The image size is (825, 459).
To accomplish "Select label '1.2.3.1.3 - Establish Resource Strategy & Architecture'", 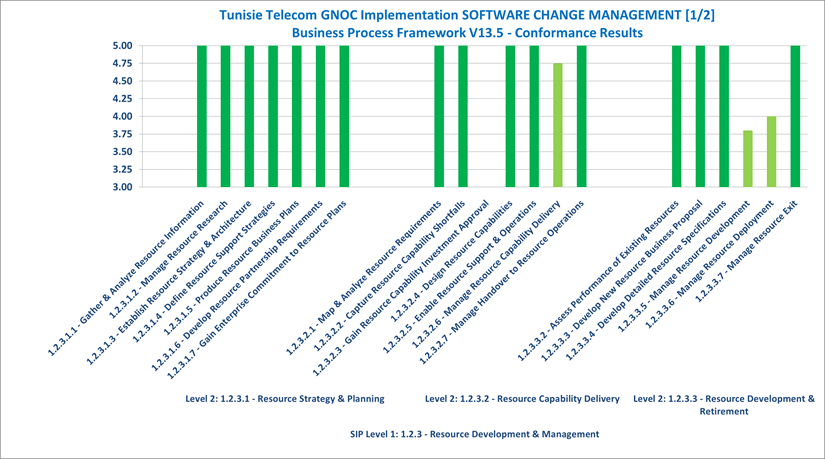I will (169, 283).
